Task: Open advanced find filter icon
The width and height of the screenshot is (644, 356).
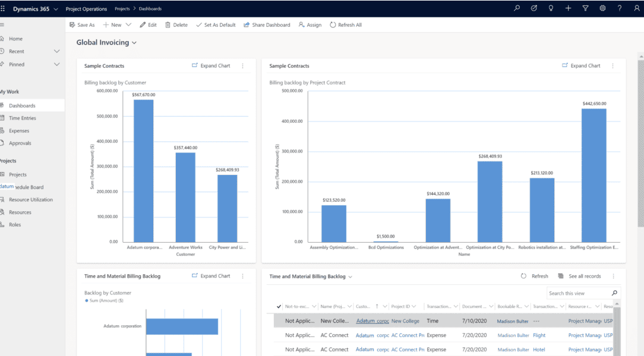Action: coord(585,8)
